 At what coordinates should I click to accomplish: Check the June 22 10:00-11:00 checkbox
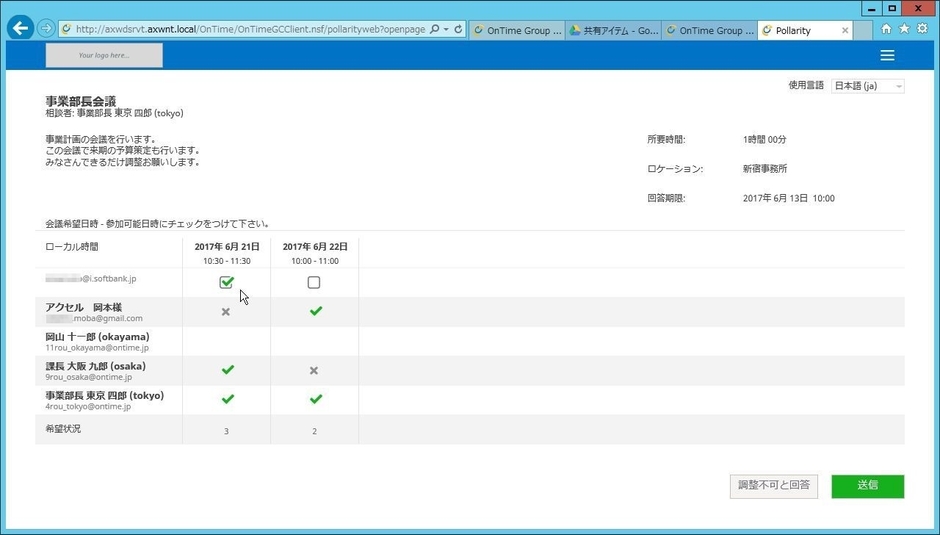coord(314,283)
